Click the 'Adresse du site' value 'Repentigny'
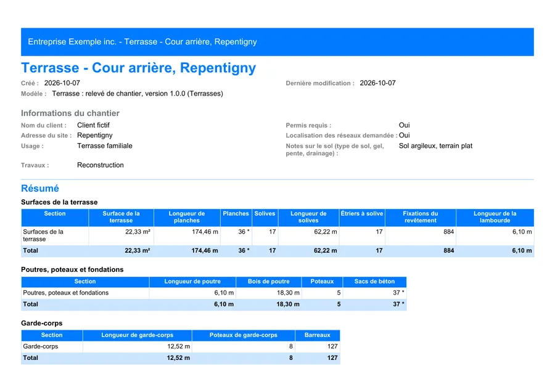 coord(95,136)
